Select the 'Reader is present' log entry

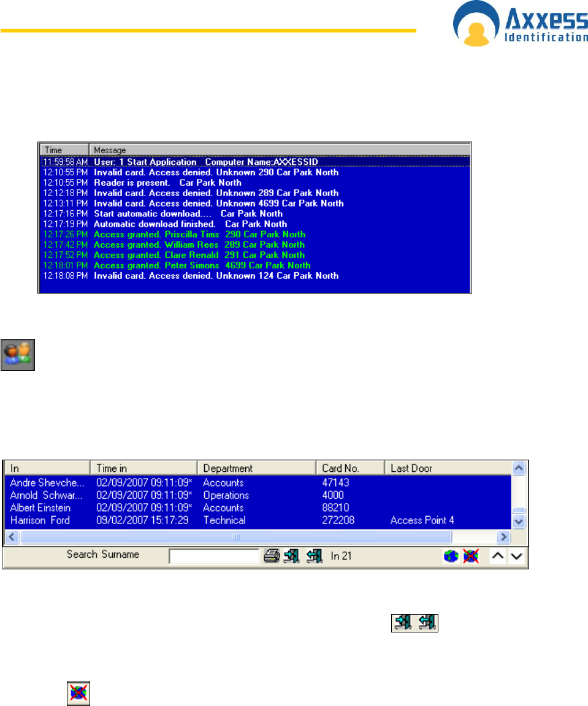(x=256, y=183)
